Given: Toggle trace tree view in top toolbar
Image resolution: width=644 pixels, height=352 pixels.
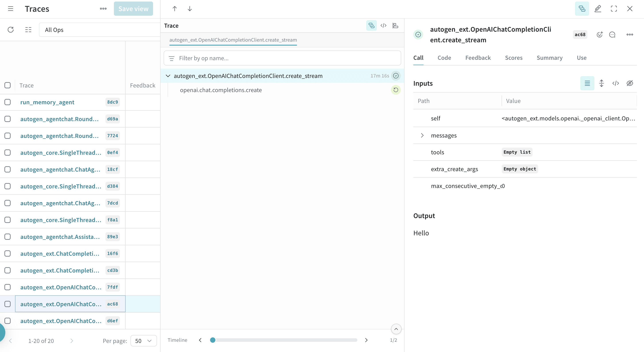Looking at the screenshot, I should [582, 9].
